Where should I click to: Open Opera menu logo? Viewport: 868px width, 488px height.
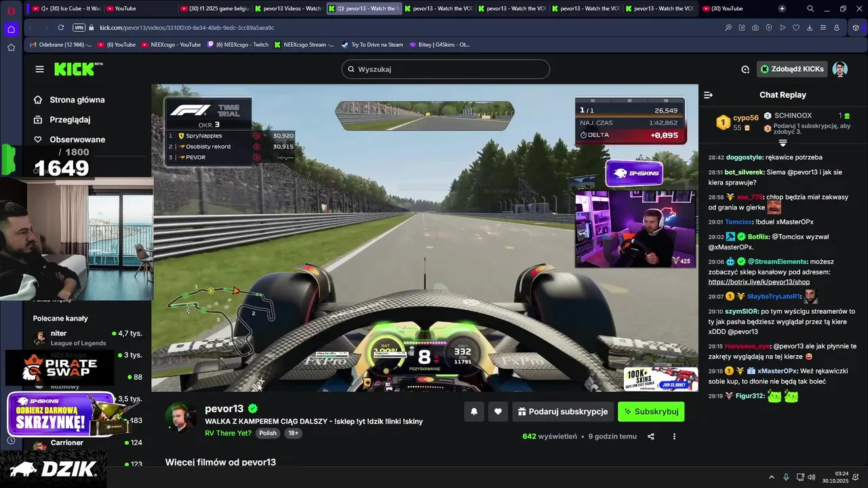(11, 11)
